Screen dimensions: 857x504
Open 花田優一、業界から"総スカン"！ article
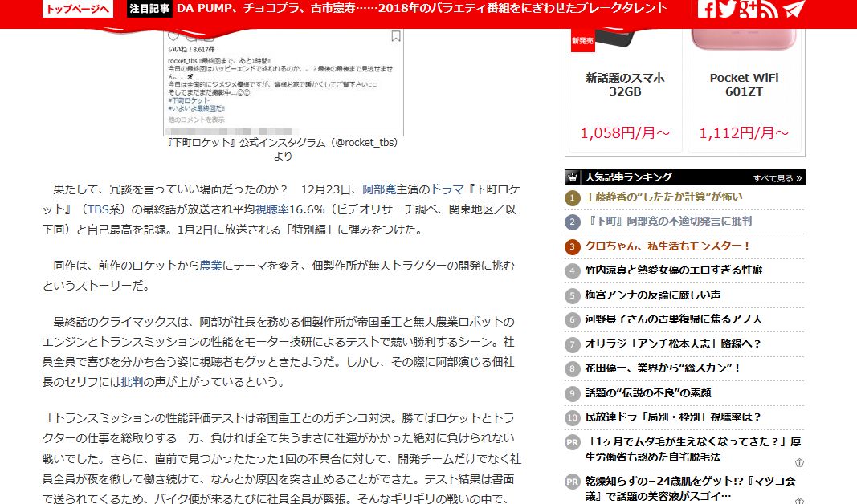(x=663, y=368)
